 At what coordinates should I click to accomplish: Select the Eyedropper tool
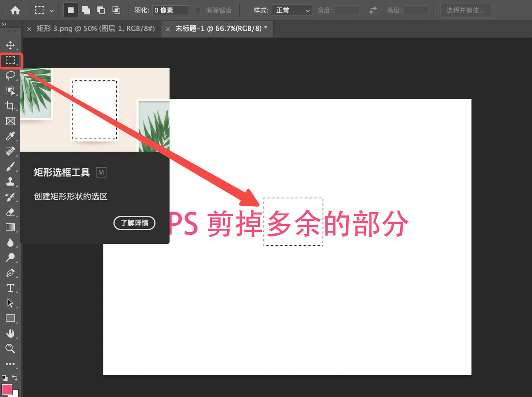coord(10,136)
